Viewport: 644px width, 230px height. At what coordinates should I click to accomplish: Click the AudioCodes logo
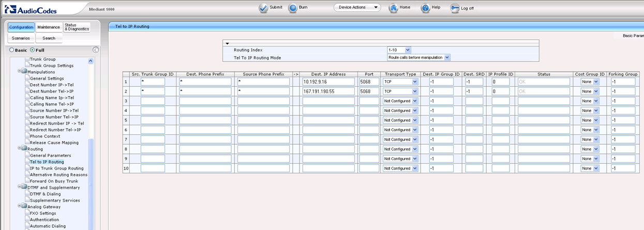click(32, 8)
